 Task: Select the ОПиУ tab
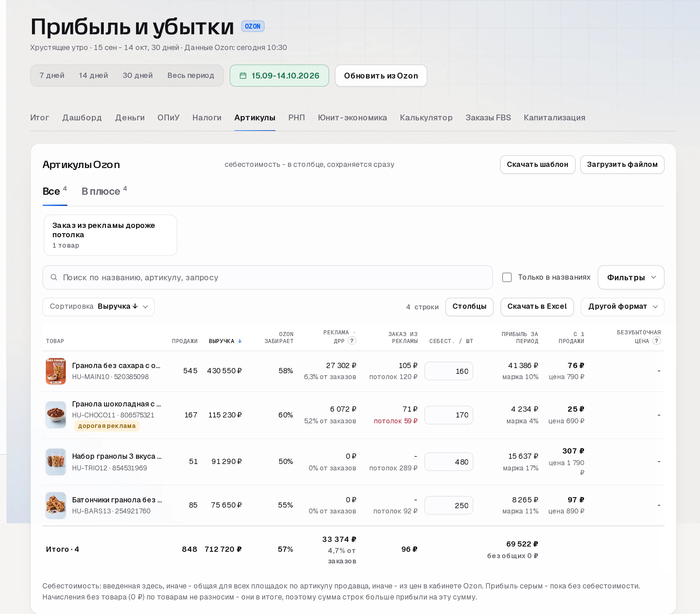[x=168, y=117]
